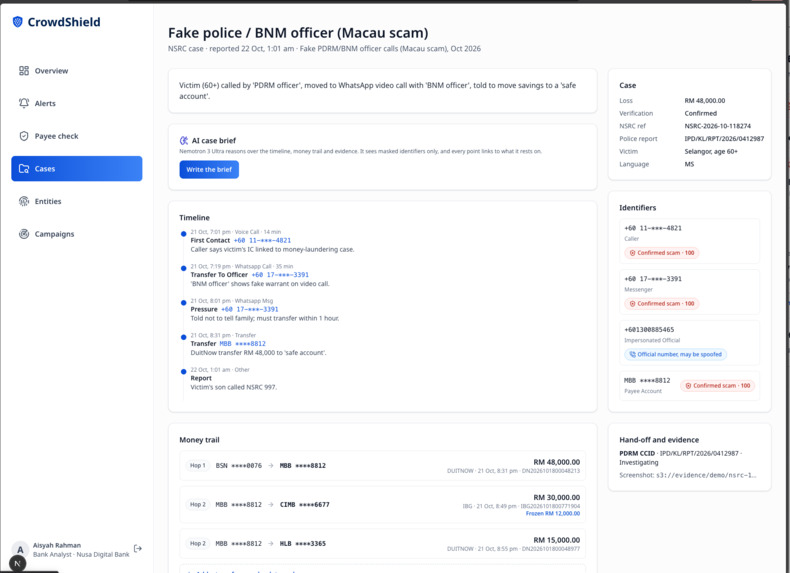Open Payee check in sidebar

coord(77,136)
